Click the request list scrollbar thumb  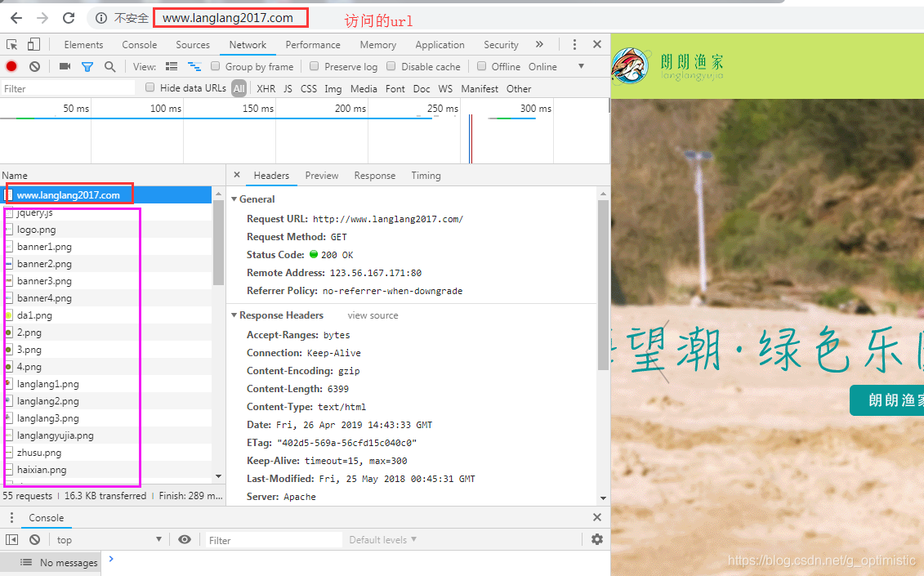click(x=219, y=243)
